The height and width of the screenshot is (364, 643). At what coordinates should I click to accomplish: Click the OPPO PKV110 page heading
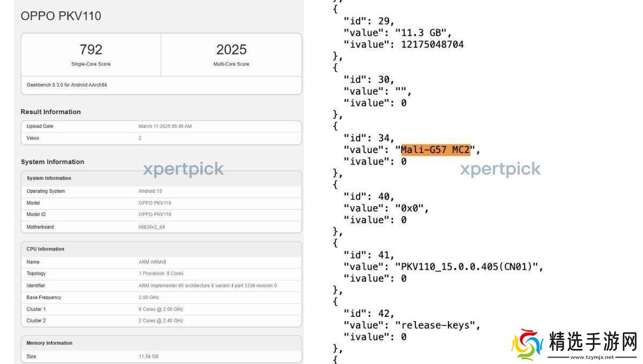(61, 16)
